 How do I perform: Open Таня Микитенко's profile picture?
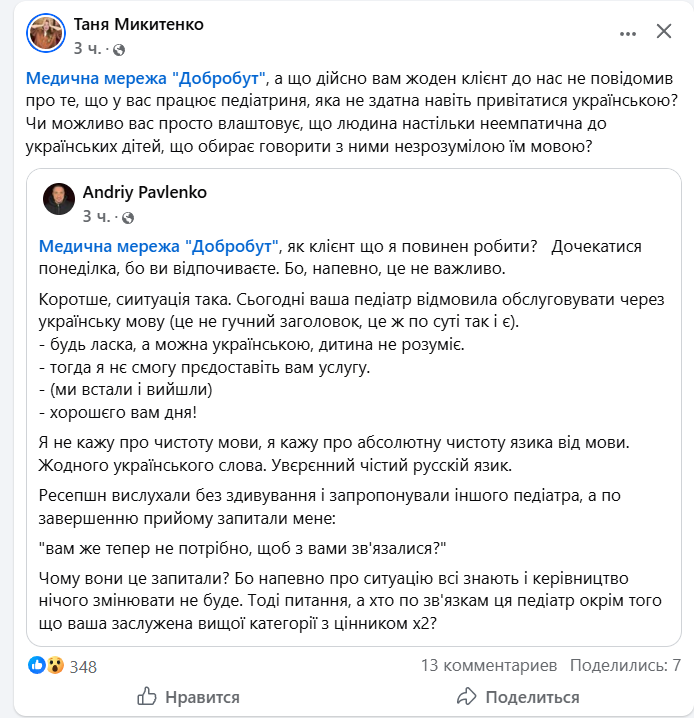tap(47, 35)
